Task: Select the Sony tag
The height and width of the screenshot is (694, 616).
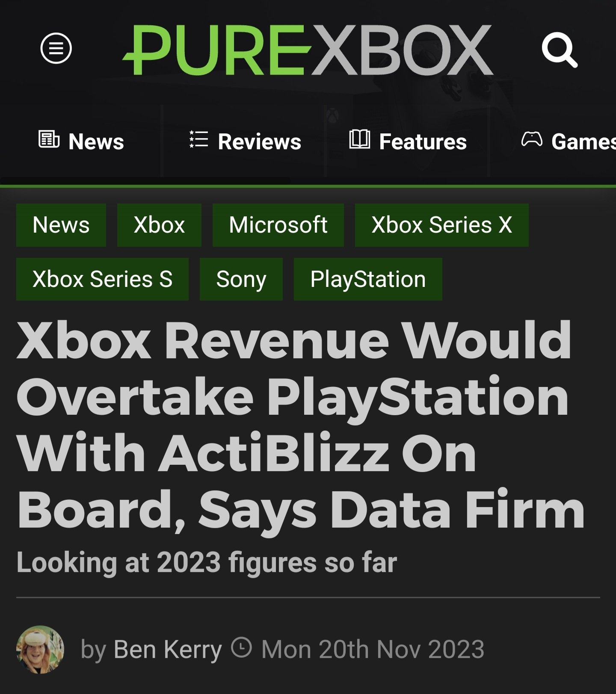Action: pos(241,279)
